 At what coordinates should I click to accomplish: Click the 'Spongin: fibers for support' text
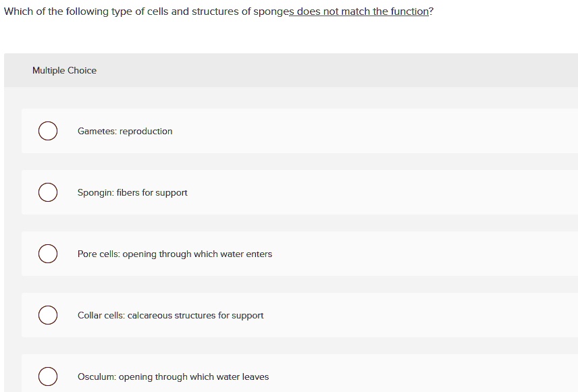(132, 192)
